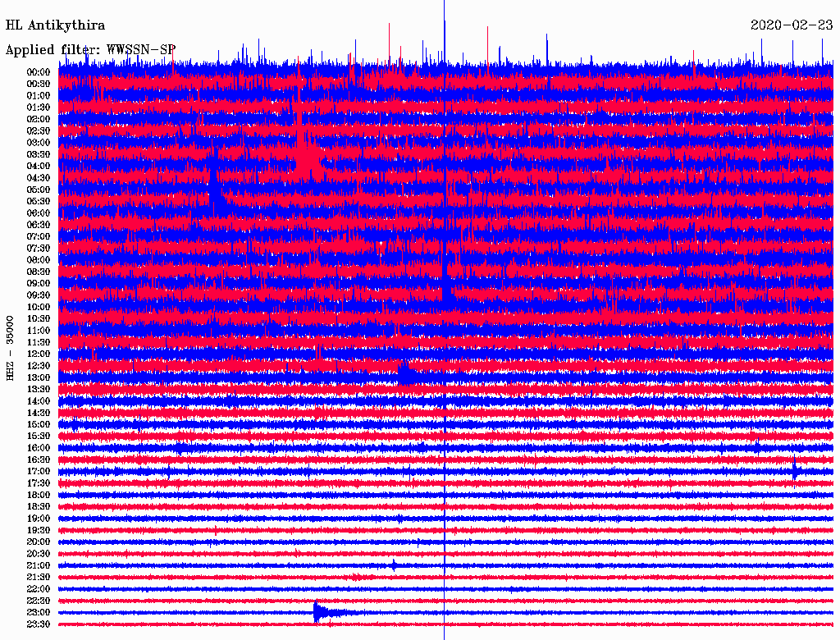The image size is (840, 640).
Task: Click the 22:00 time label
Action: 39,589
